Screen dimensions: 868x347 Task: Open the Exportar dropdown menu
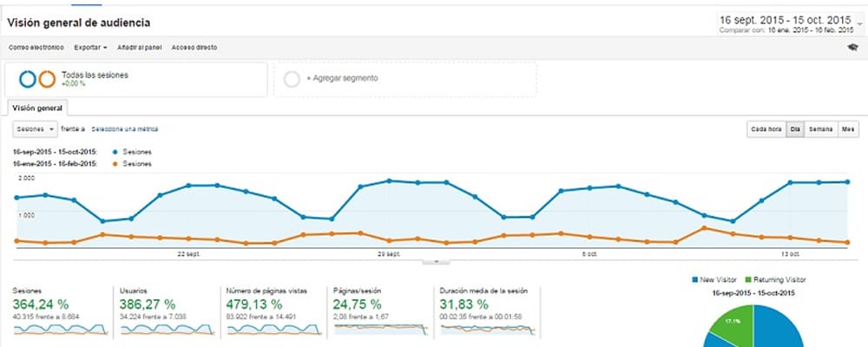(90, 48)
